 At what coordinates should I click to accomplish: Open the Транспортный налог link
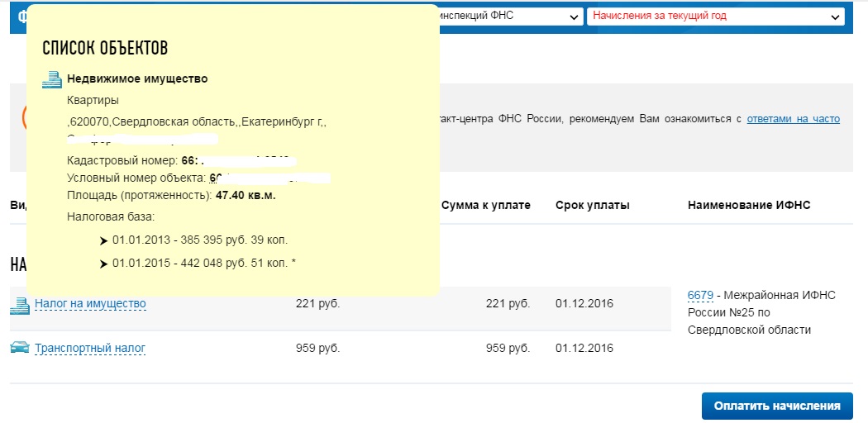[x=89, y=349]
